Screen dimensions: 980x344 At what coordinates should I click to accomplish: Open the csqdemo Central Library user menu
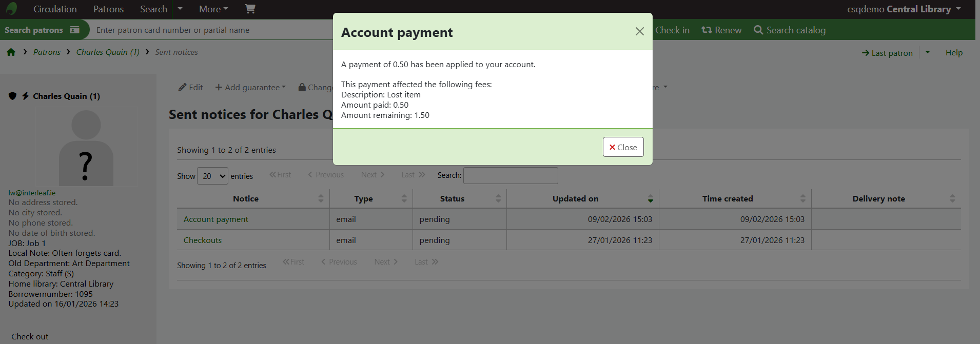(904, 9)
